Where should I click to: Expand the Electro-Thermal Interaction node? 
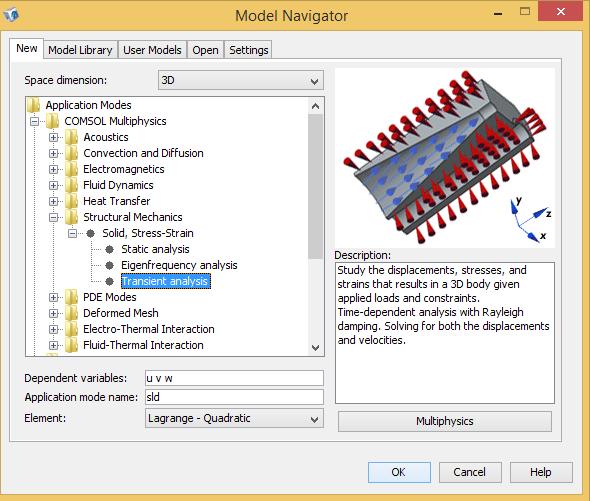(x=53, y=329)
